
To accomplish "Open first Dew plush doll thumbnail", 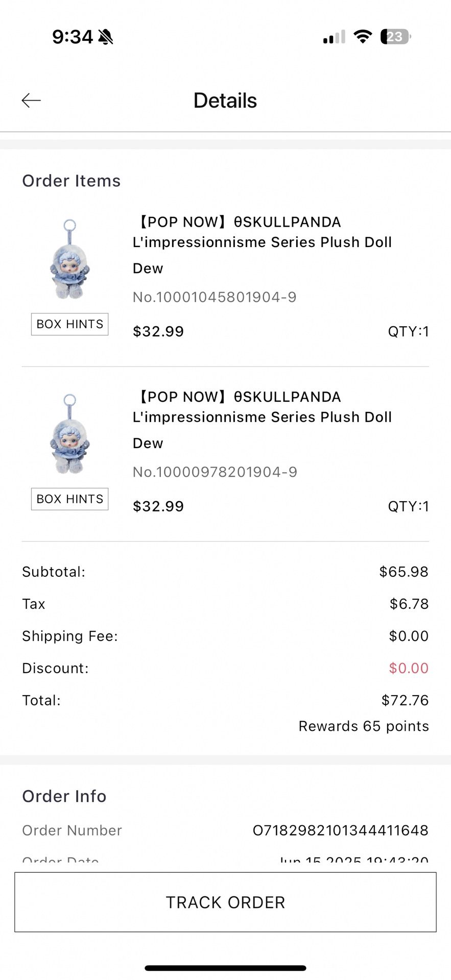I will [70, 259].
